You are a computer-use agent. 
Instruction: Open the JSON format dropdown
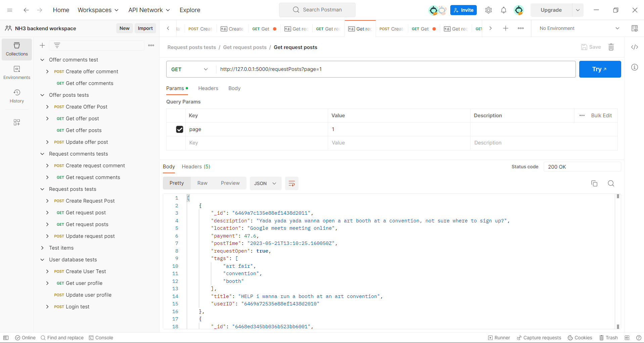pyautogui.click(x=265, y=183)
